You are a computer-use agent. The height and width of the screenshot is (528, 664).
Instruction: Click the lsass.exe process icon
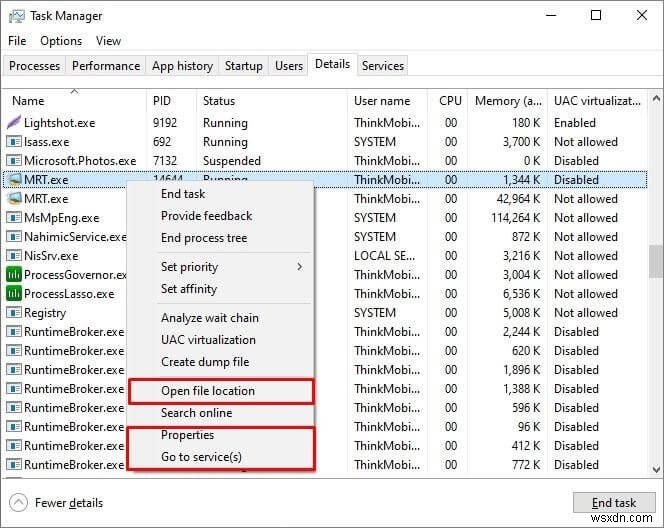click(x=14, y=141)
